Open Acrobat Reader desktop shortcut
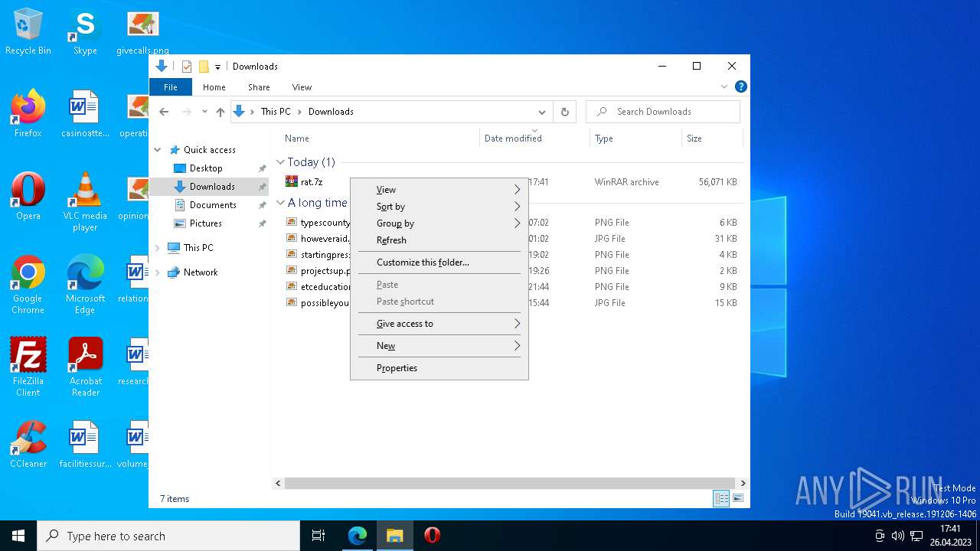The width and height of the screenshot is (980, 551). (x=85, y=367)
